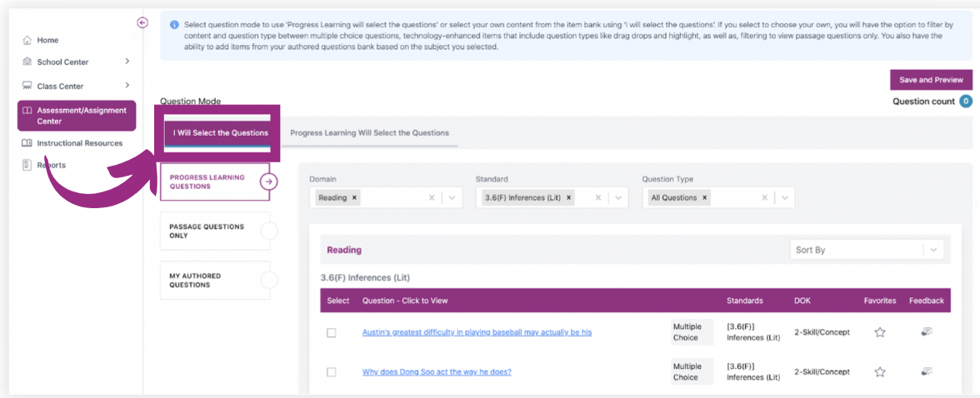980x398 pixels.
Task: Expand the School Center chevron
Action: point(127,62)
